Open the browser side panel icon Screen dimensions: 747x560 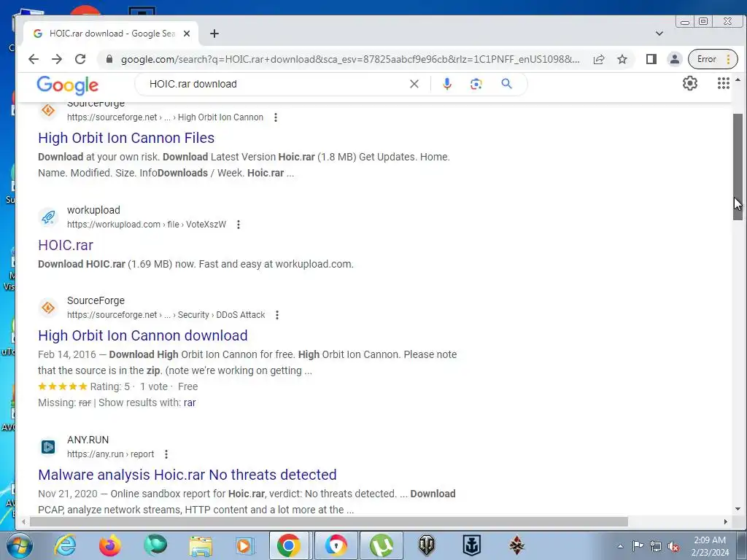[x=651, y=59]
